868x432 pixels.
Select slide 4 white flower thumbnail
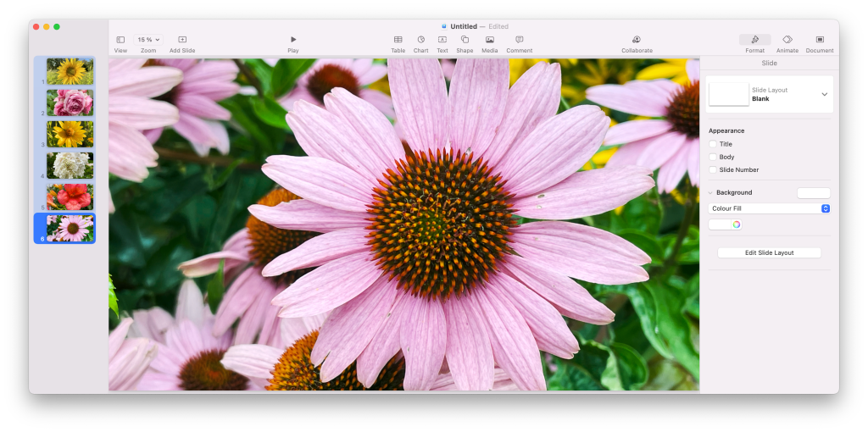[x=70, y=166]
